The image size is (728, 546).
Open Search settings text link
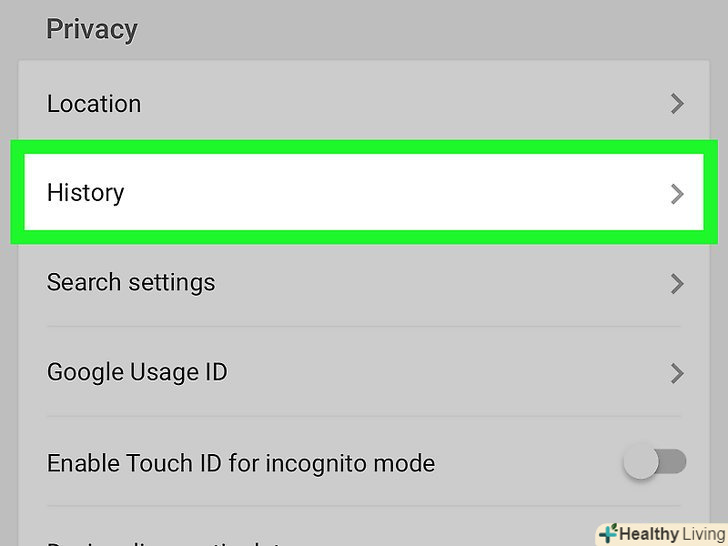tap(131, 283)
